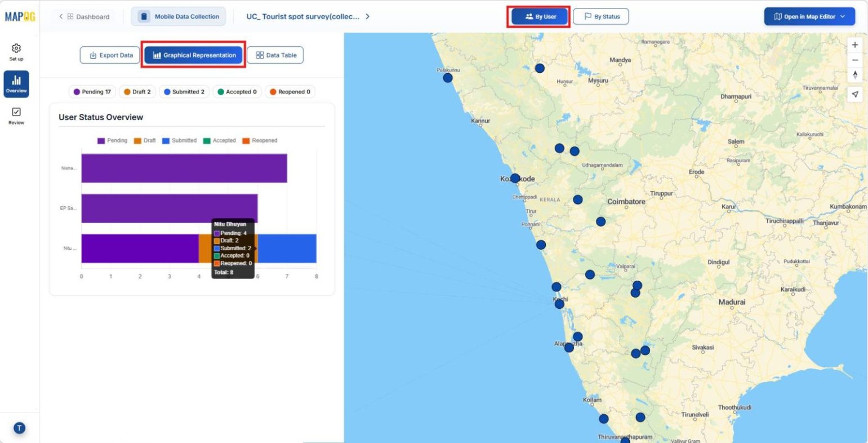This screenshot has width=868, height=443.
Task: Open the Set up panel in the sidebar
Action: (16, 52)
